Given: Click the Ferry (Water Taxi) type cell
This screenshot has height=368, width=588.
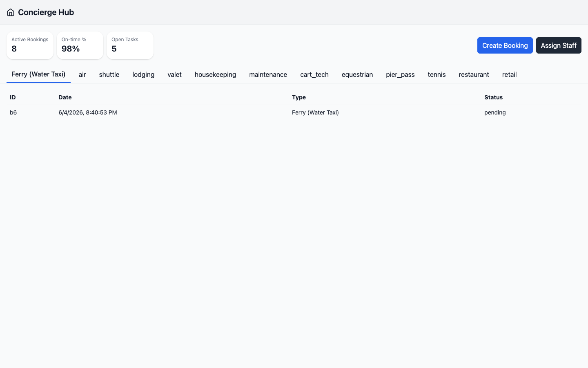Looking at the screenshot, I should point(385,112).
